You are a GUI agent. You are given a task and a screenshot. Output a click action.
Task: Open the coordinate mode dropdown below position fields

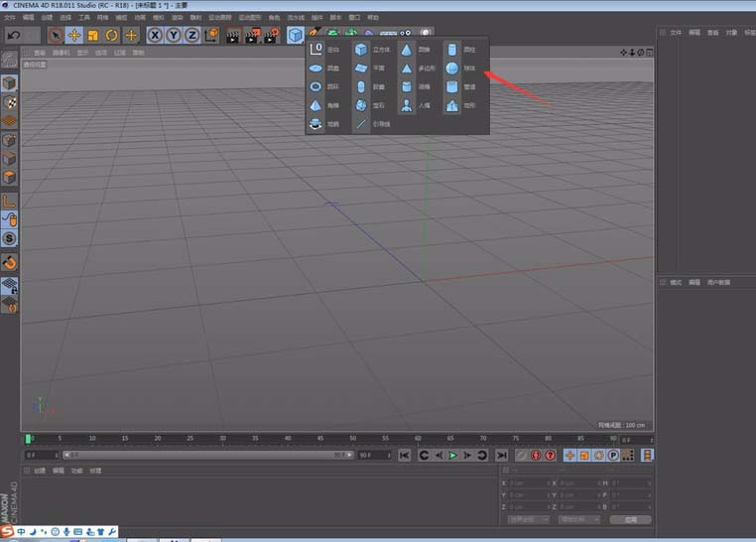(529, 519)
